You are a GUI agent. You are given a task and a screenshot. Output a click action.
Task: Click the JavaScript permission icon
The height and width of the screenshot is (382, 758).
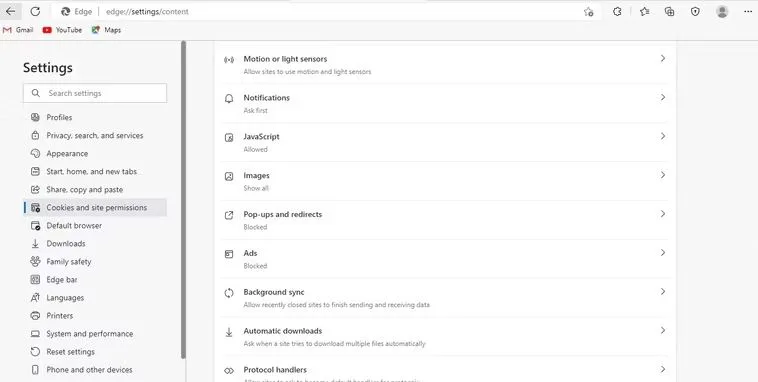[x=229, y=138]
